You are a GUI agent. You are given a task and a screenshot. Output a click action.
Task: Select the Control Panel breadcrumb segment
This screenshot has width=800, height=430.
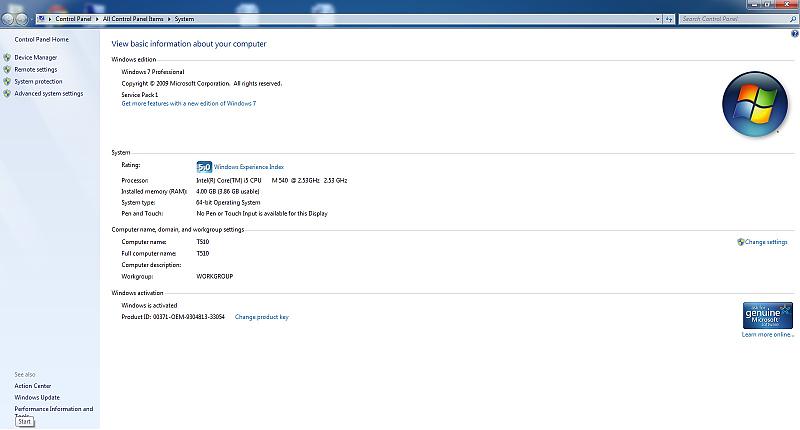tap(74, 19)
